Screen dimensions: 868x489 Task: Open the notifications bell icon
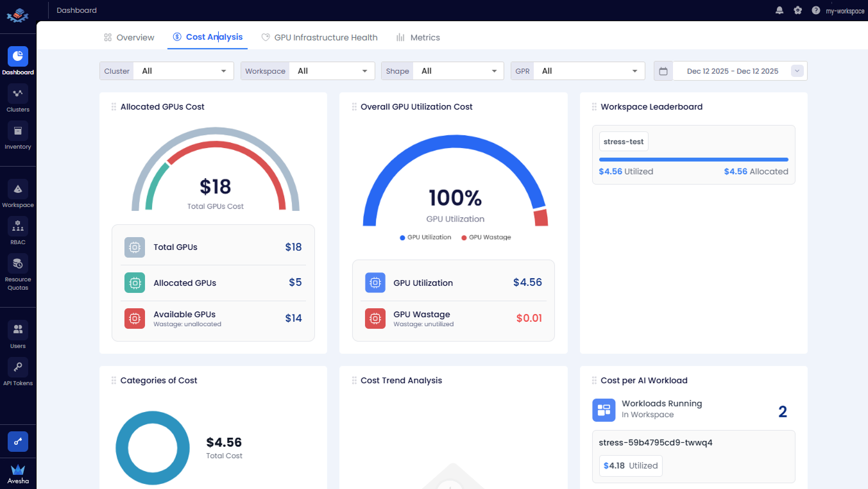(779, 10)
